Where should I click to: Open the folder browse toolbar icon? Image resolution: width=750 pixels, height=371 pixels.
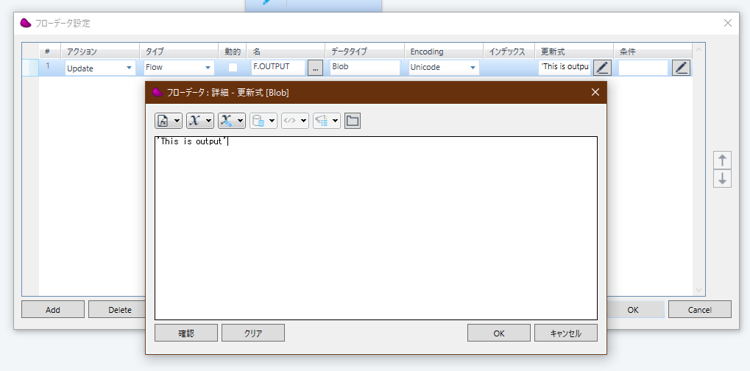click(x=353, y=121)
